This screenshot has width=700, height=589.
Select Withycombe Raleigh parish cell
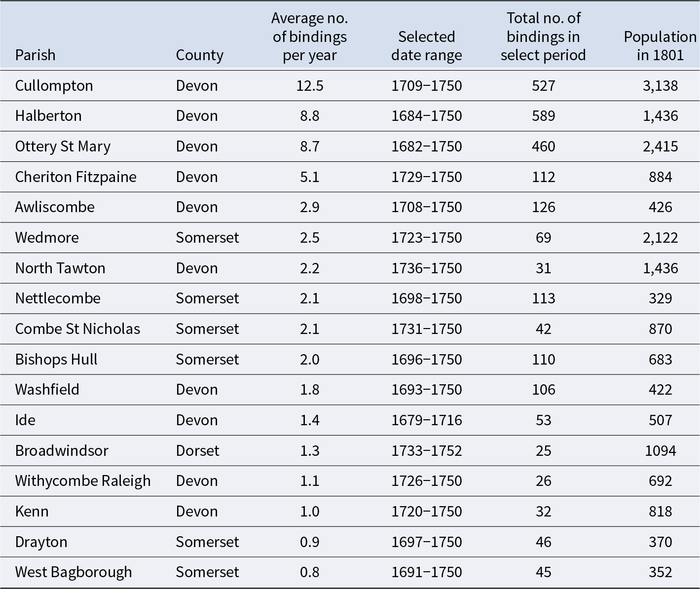pos(83,481)
